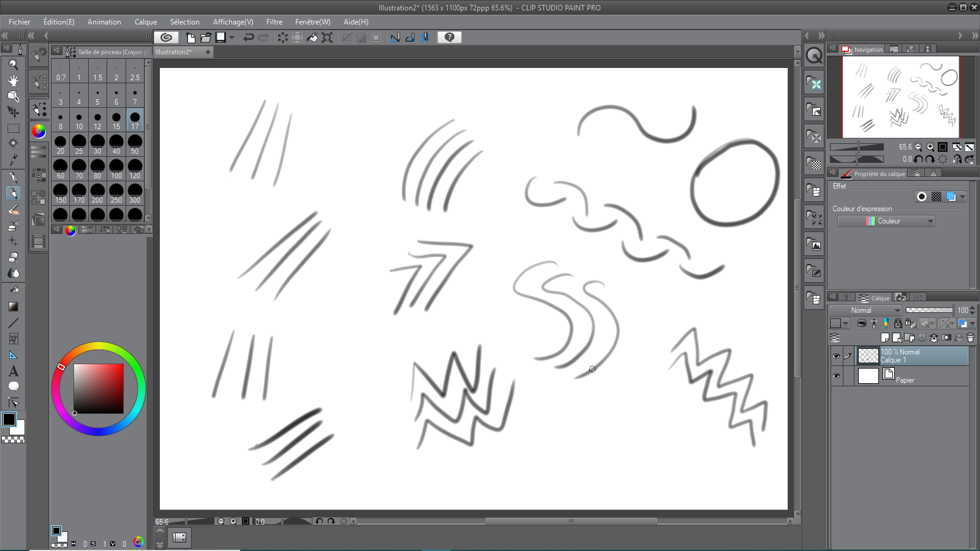Screen dimensions: 980x551
Task: Click the help question mark button
Action: [x=450, y=37]
